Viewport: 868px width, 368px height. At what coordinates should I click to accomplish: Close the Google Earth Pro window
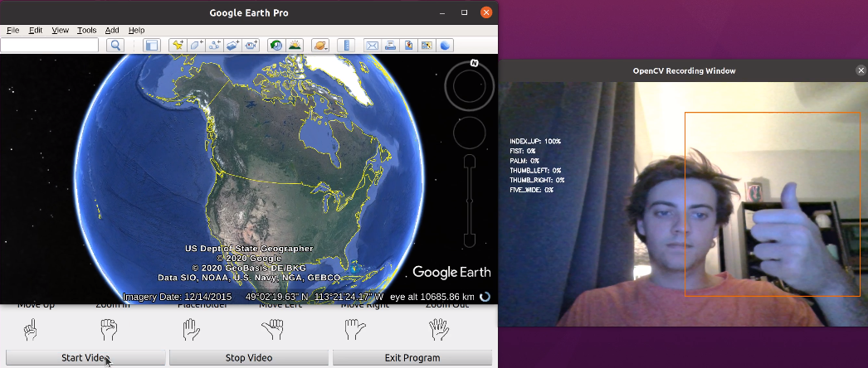pos(486,12)
